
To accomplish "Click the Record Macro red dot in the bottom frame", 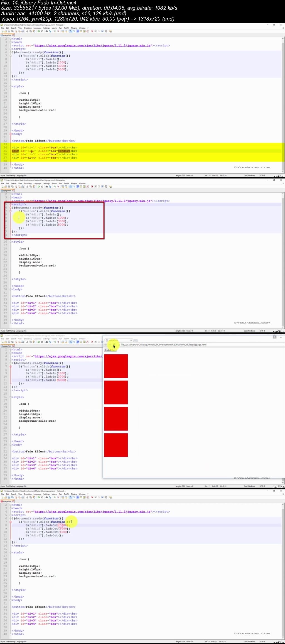I will tap(92, 497).
